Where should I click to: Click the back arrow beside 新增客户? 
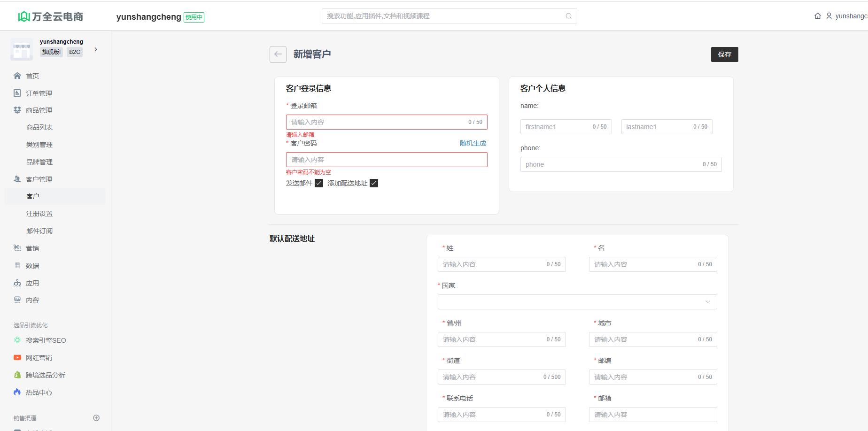(x=278, y=54)
